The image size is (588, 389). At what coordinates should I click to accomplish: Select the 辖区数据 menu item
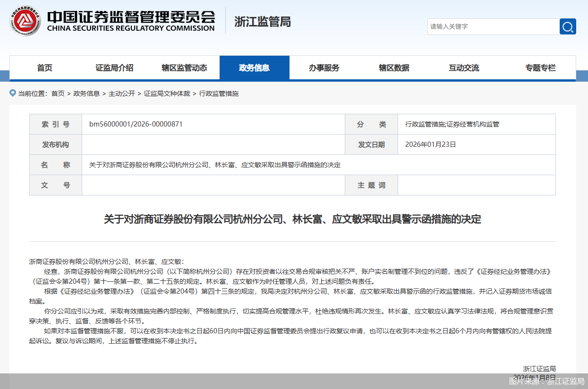click(394, 68)
